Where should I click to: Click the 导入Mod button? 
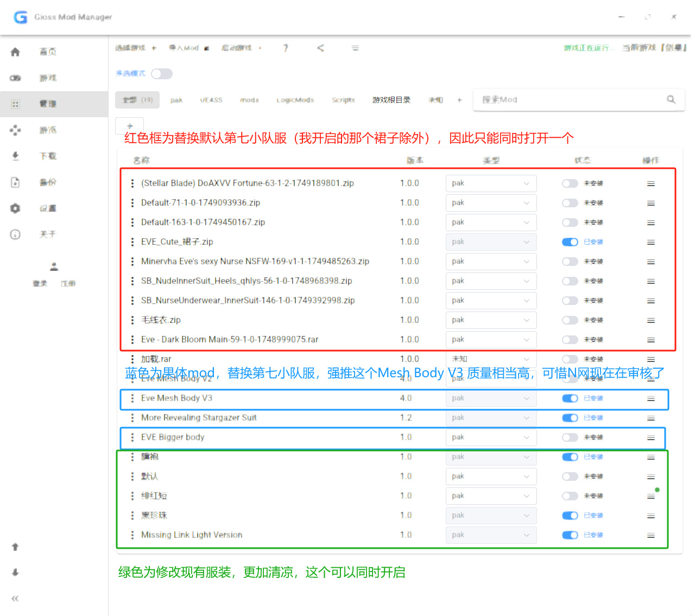coord(188,48)
